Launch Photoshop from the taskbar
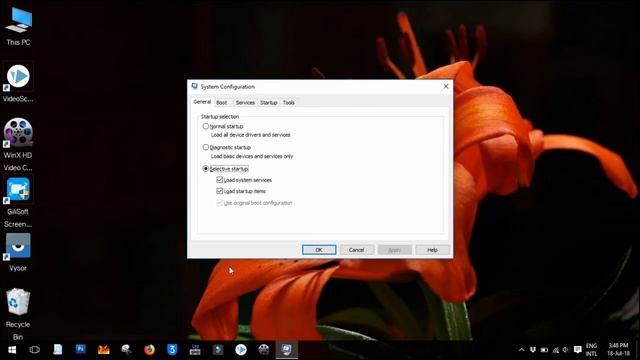 click(x=80, y=350)
